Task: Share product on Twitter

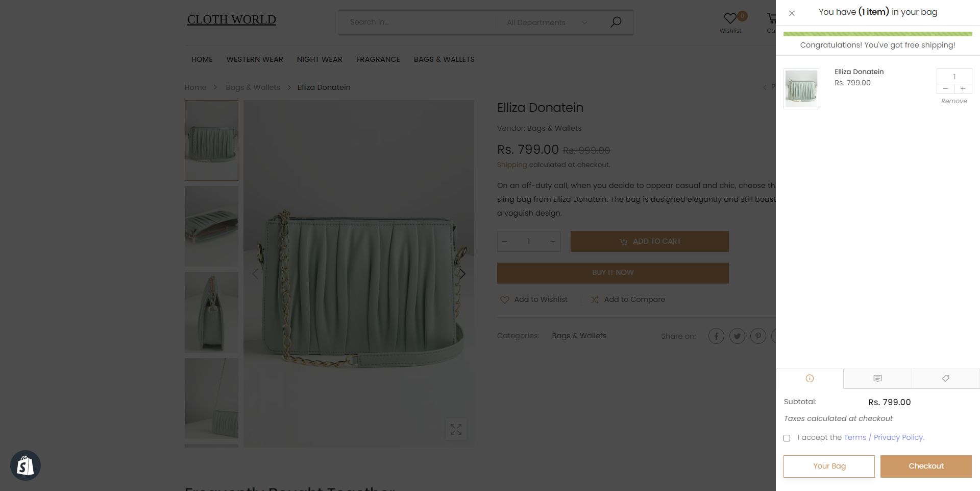Action: point(737,336)
